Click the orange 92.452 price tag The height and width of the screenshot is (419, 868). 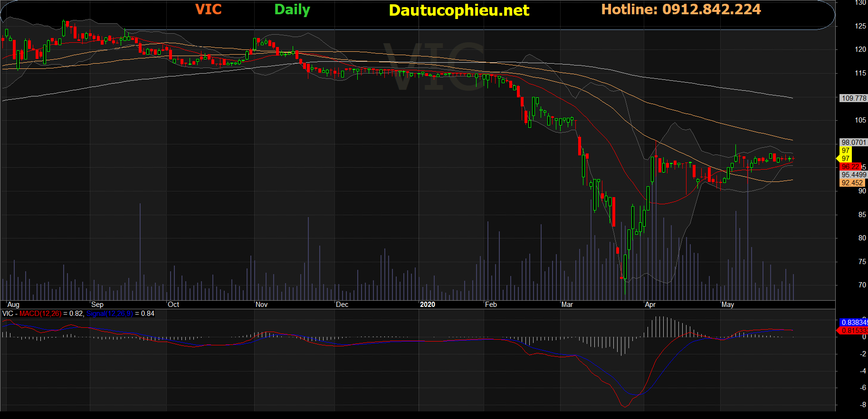coord(852,183)
